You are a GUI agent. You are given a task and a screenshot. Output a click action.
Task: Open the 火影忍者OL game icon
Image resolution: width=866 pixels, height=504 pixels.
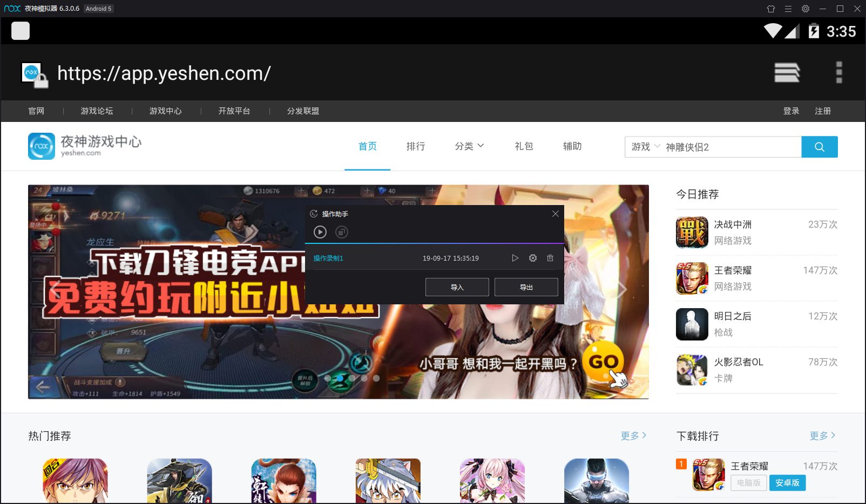692,370
